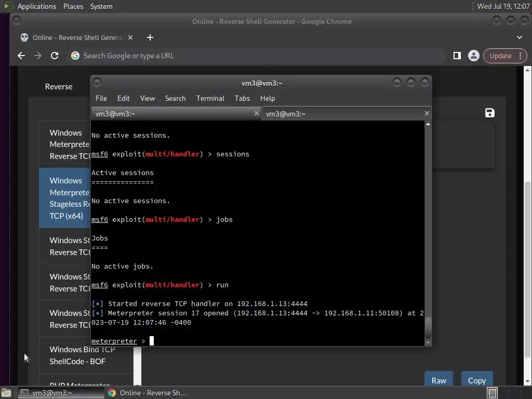This screenshot has height=399, width=532.
Task: Click the terminal scrollbar thumb
Action: [x=428, y=327]
